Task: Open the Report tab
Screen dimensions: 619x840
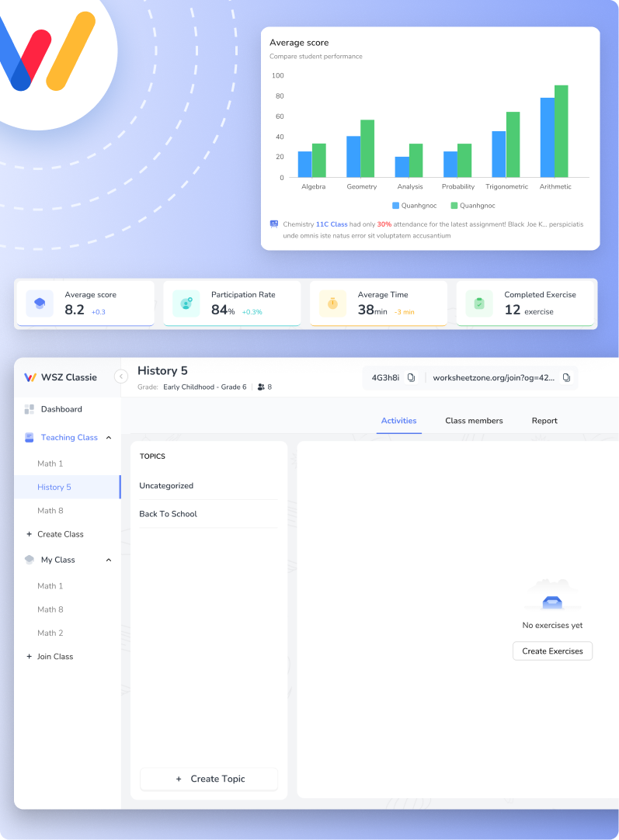Action: click(x=544, y=421)
